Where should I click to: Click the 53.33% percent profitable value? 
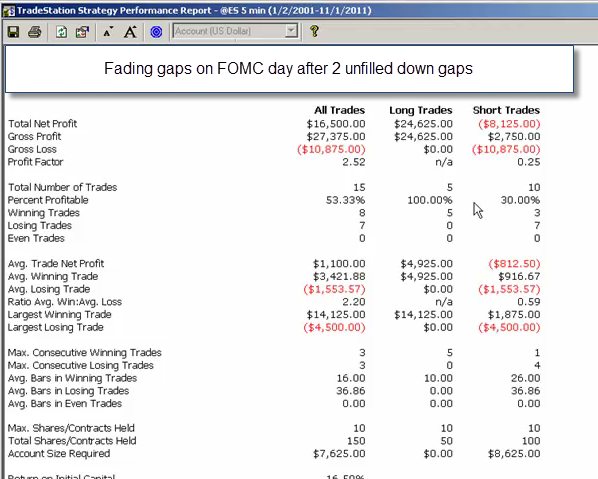[345, 200]
